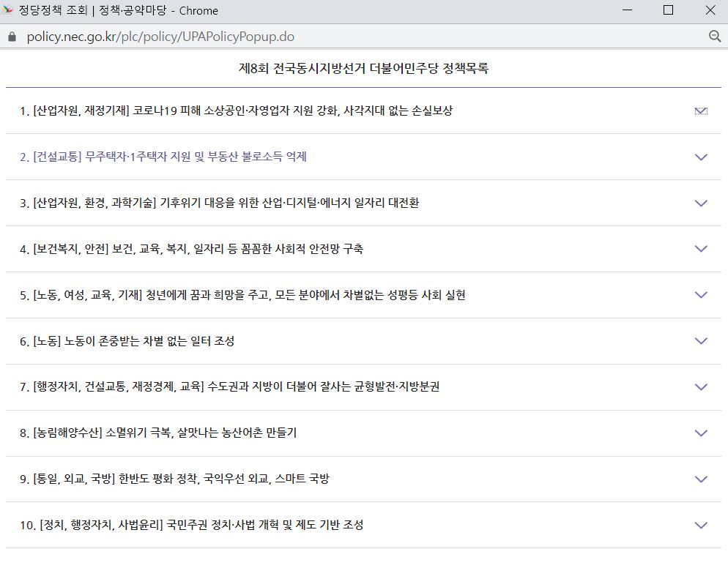The width and height of the screenshot is (728, 579).
Task: Expand policy 5 chevron on youth and gender equality
Action: (x=701, y=294)
